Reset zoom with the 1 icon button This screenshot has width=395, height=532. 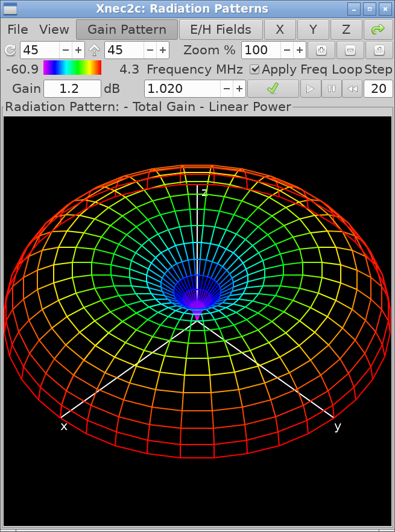click(x=378, y=50)
